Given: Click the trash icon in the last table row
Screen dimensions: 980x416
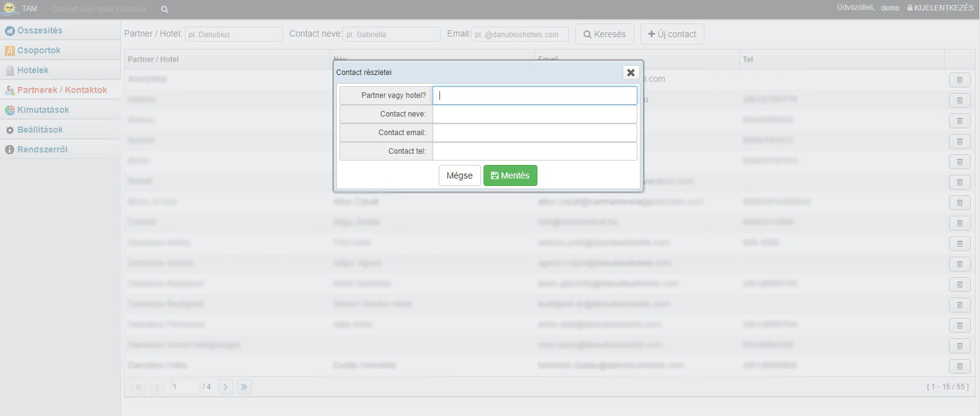Looking at the screenshot, I should [x=960, y=366].
